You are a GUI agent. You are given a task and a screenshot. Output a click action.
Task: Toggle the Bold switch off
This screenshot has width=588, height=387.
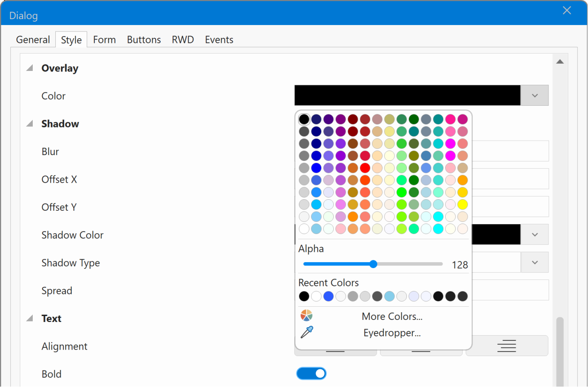click(x=311, y=373)
